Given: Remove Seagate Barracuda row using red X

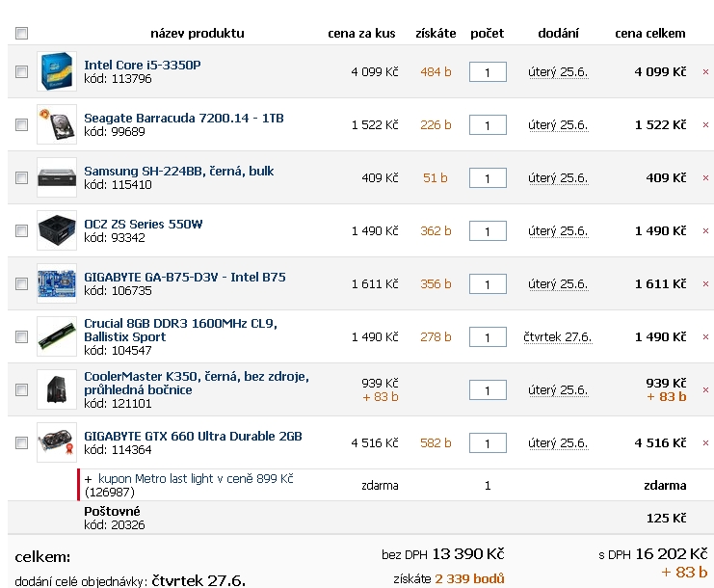Looking at the screenshot, I should tap(705, 124).
